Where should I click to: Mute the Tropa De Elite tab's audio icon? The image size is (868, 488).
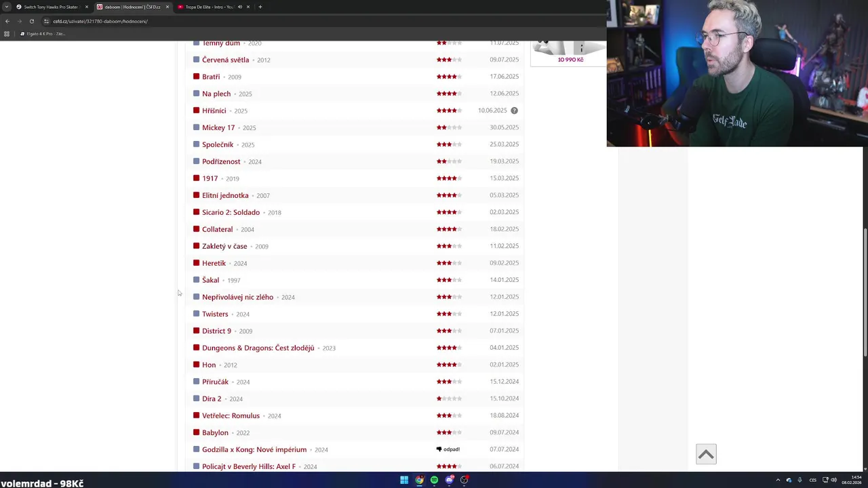pos(239,7)
